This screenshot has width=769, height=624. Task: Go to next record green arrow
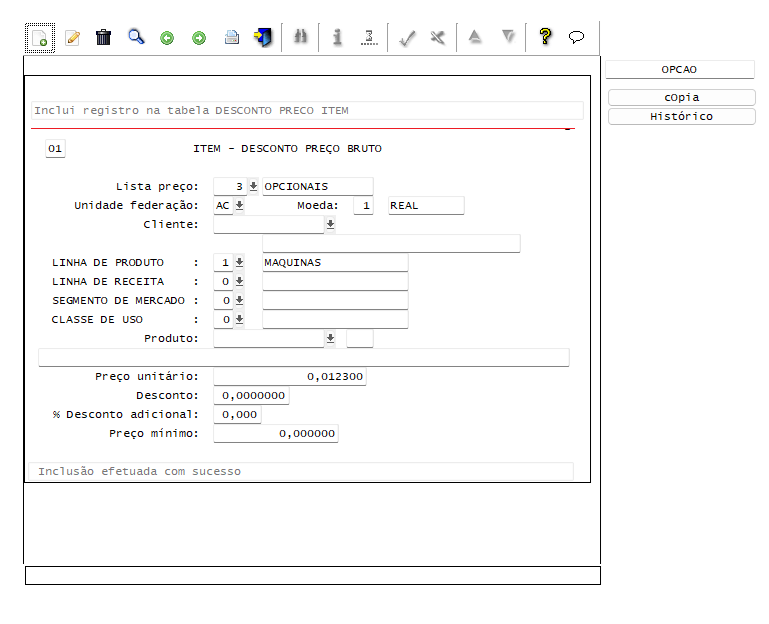[199, 38]
